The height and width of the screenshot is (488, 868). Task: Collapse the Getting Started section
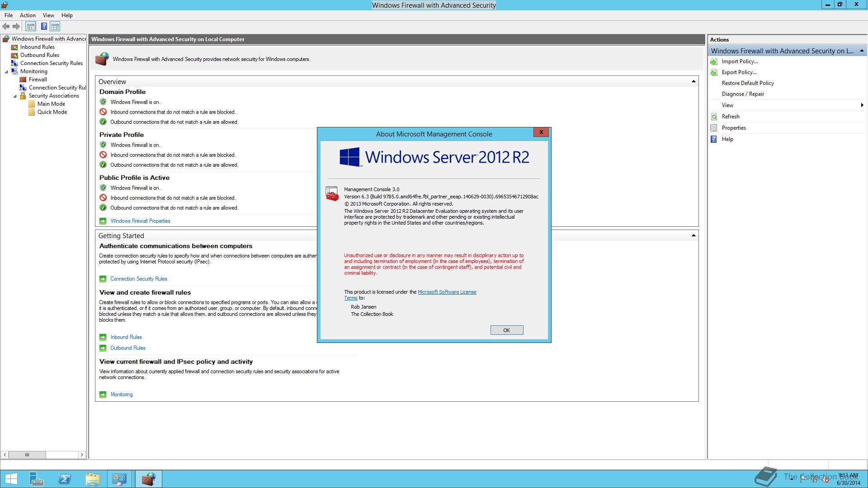pos(693,235)
